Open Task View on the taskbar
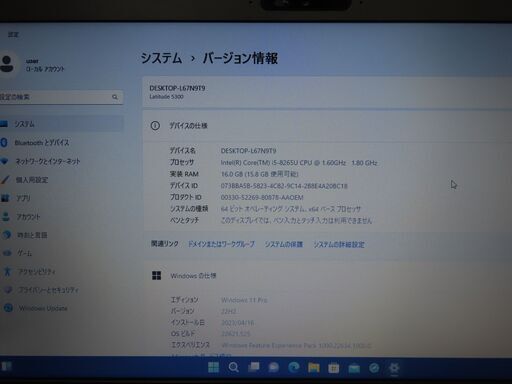Viewport: 512px width, 384px height. click(x=254, y=367)
